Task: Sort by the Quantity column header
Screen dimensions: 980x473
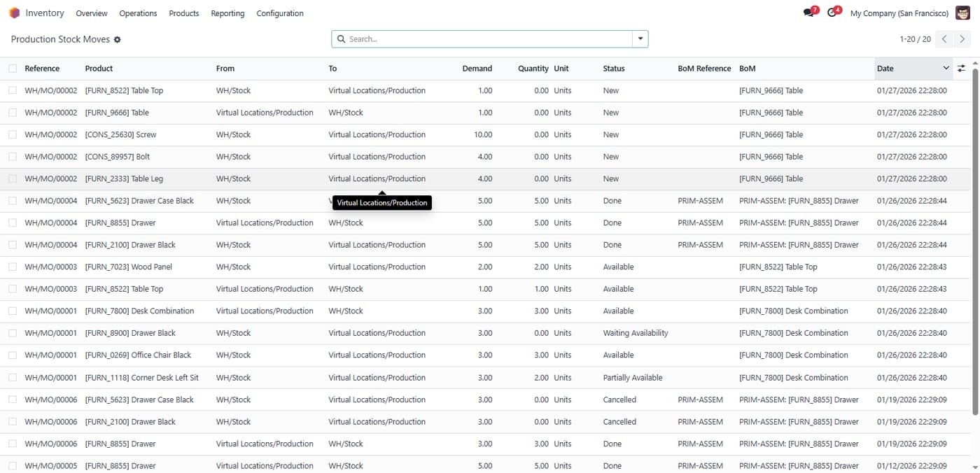Action: click(x=533, y=69)
